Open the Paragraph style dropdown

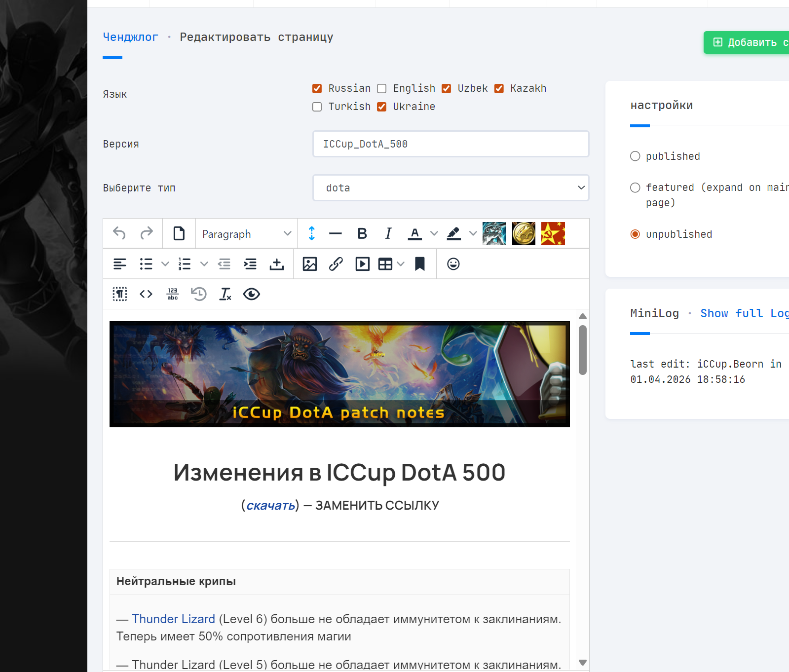click(247, 234)
